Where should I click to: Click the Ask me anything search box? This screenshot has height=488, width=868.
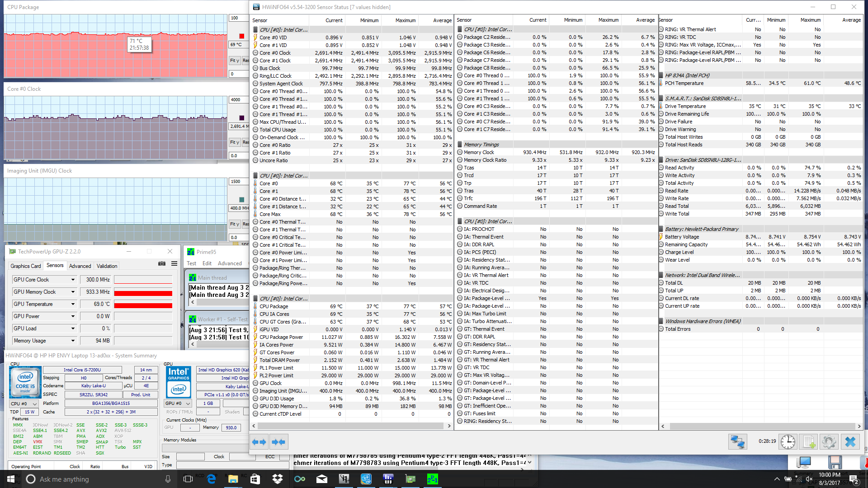pos(99,479)
